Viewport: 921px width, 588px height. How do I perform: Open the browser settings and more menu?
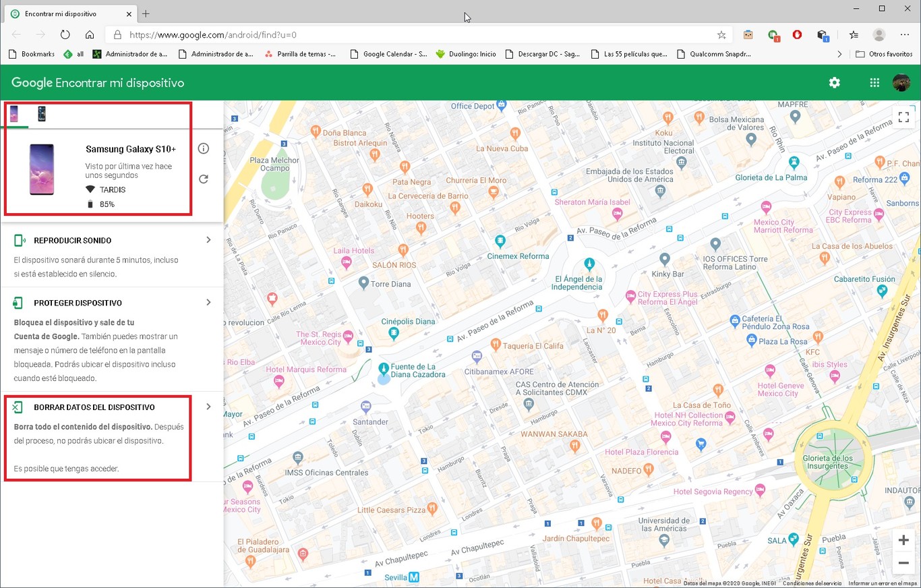click(x=905, y=34)
